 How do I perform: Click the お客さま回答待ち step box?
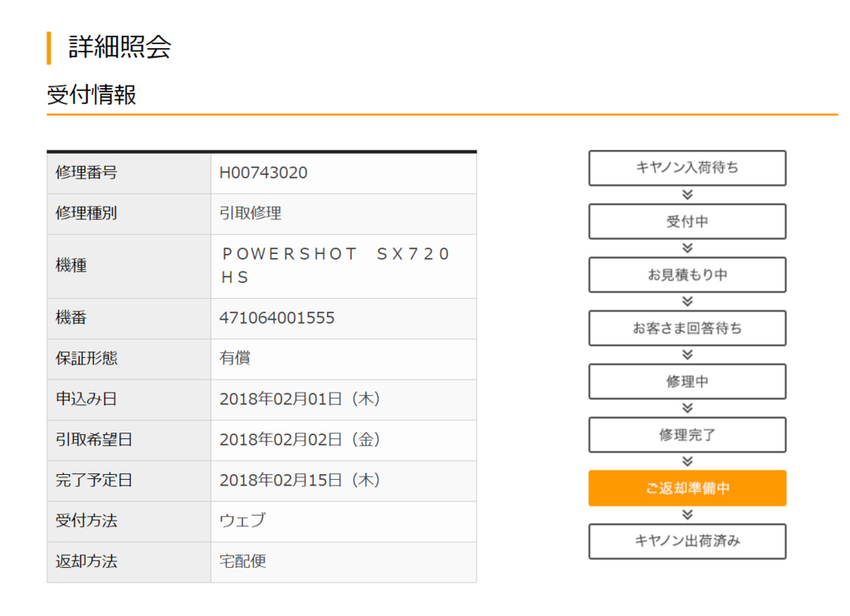coord(686,328)
